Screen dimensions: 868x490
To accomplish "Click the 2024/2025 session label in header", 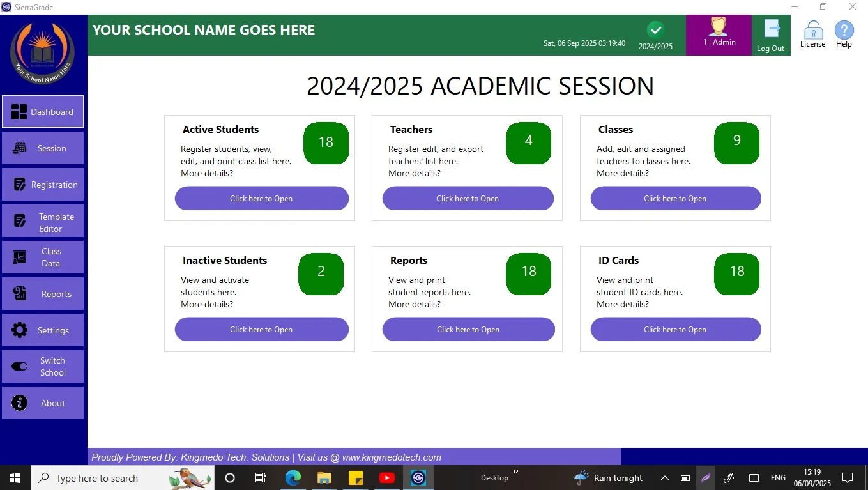I will tap(655, 47).
